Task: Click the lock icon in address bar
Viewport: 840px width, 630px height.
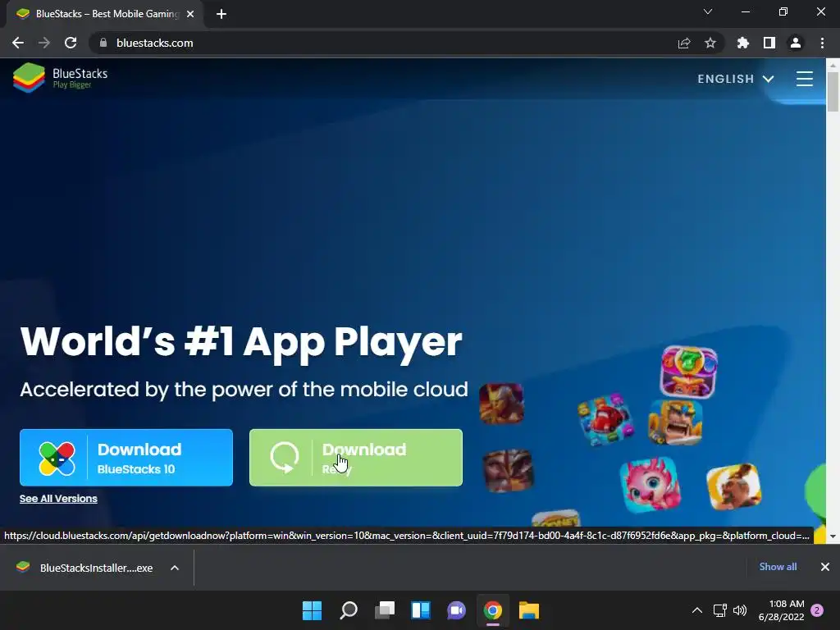Action: pos(103,43)
